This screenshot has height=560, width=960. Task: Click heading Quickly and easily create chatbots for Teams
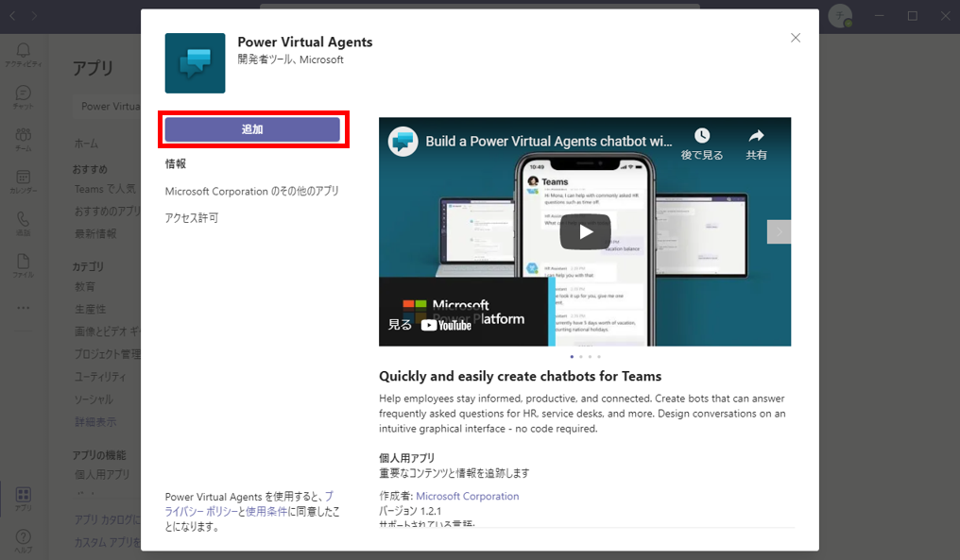tap(521, 377)
